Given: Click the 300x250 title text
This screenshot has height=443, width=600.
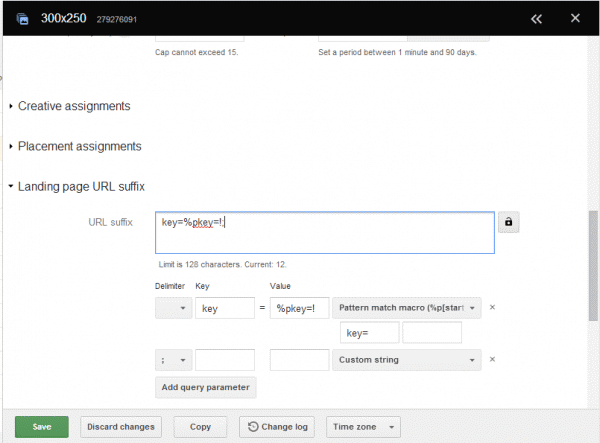Looking at the screenshot, I should point(64,18).
